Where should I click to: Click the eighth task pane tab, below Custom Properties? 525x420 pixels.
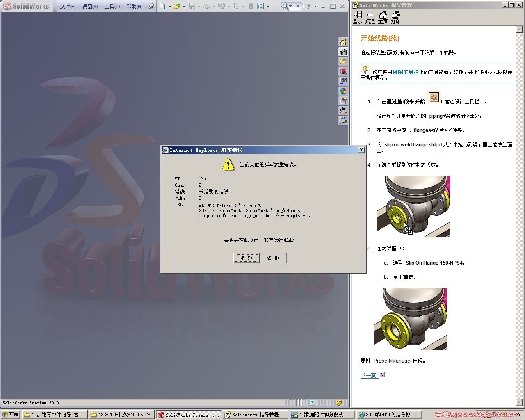tap(343, 111)
